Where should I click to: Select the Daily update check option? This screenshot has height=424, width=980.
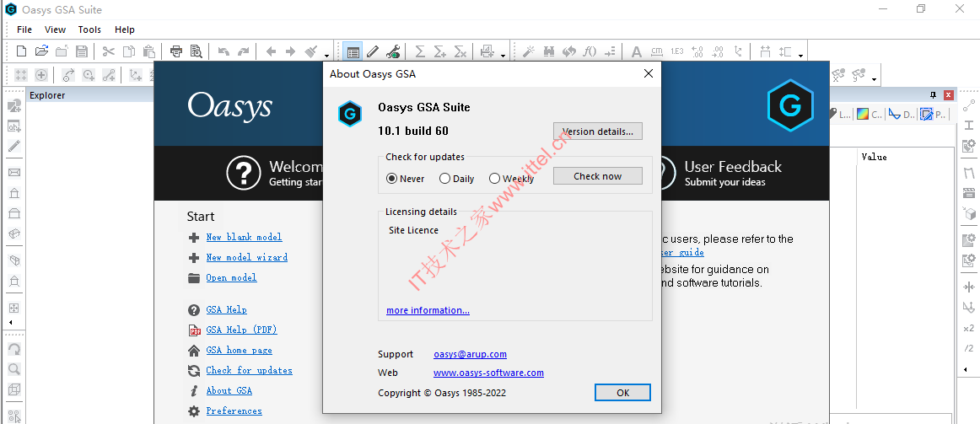(x=457, y=179)
